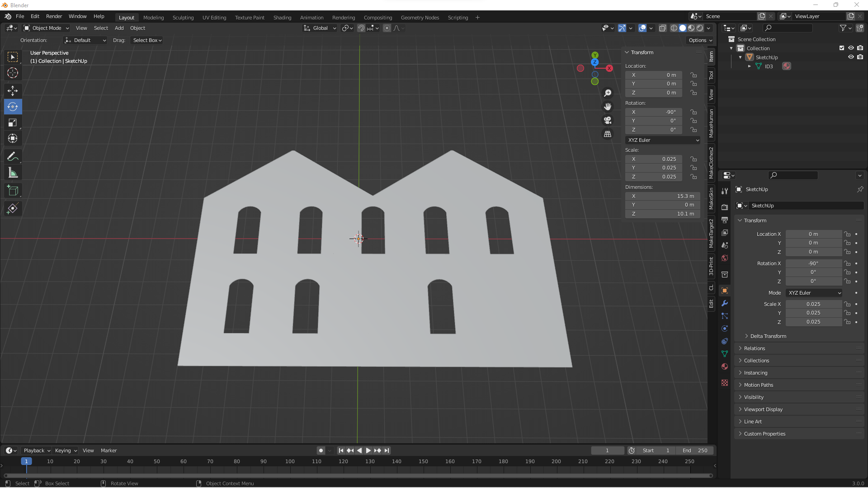Viewport: 868px width, 488px height.
Task: Click the Scale X slider in sidebar
Action: point(654,159)
